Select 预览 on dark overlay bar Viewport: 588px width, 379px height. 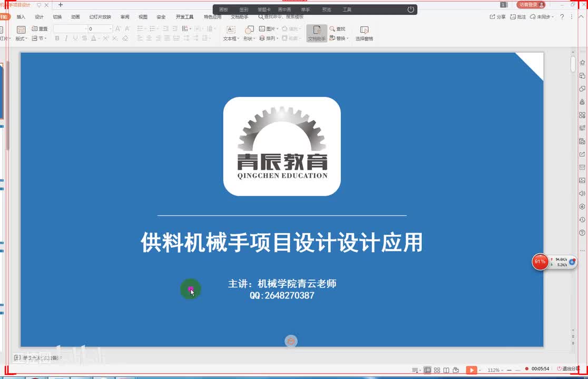click(x=327, y=9)
